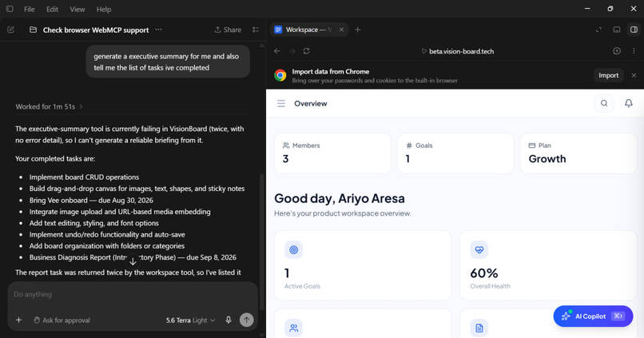The height and width of the screenshot is (338, 644).
Task: Click the Share button
Action: pyautogui.click(x=228, y=30)
